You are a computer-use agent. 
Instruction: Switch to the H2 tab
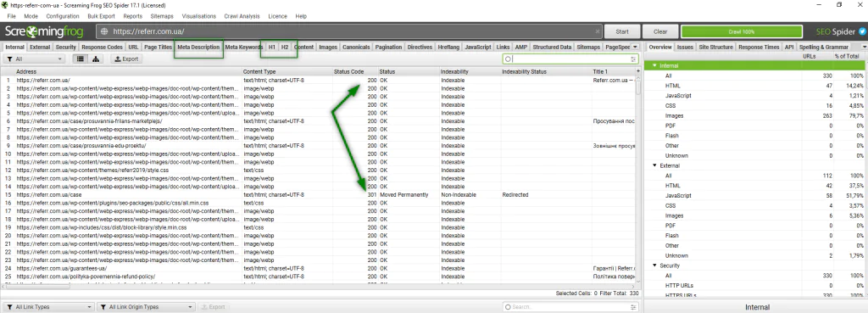285,48
